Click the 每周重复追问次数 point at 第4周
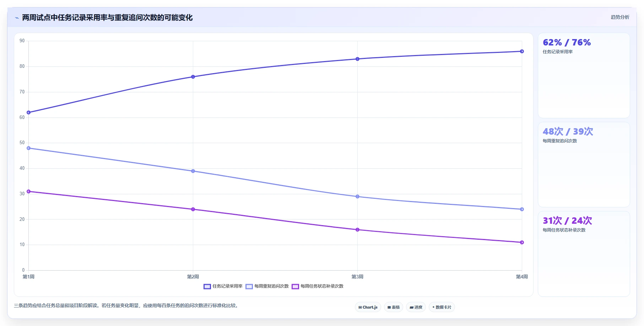Viewport: 644px width, 326px height. 522,209
